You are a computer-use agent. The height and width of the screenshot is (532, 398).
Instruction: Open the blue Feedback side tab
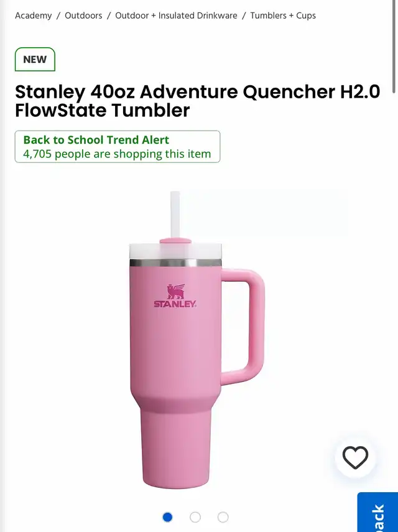tap(377, 512)
